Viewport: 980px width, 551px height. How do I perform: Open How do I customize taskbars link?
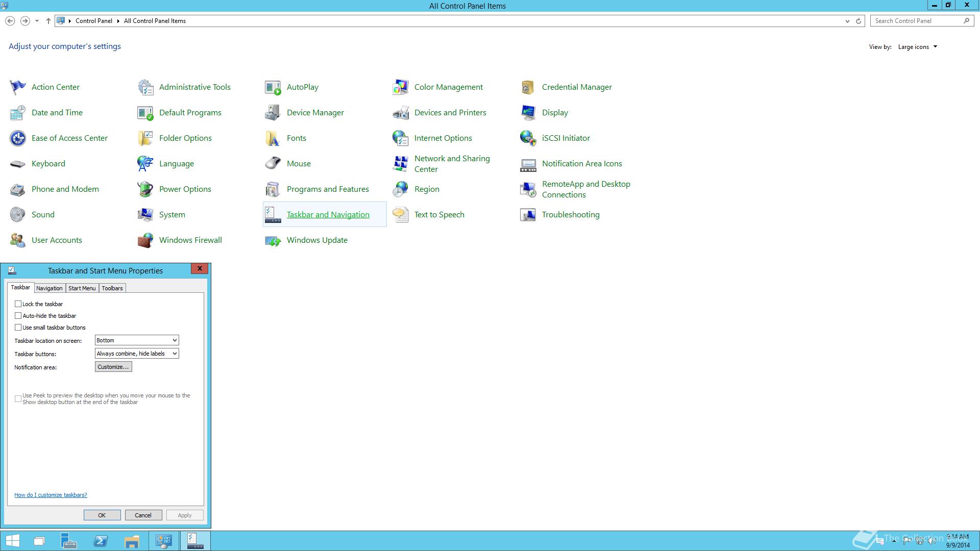click(x=51, y=495)
